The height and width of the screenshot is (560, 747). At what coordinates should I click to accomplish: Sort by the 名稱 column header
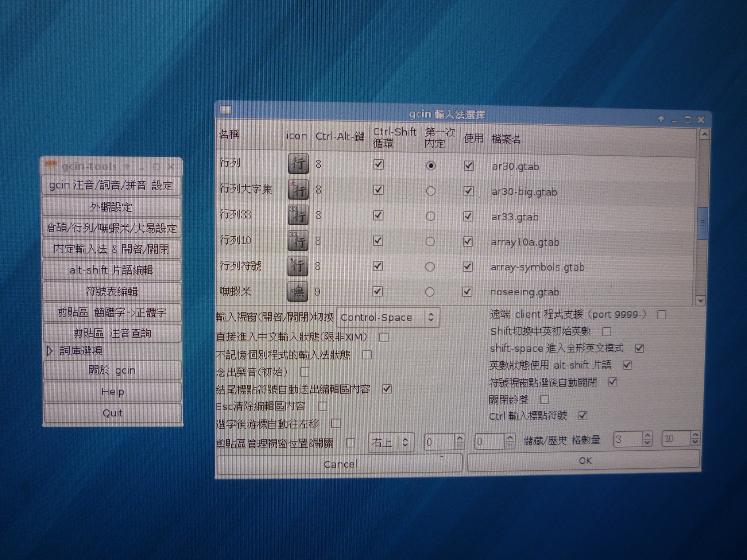point(249,135)
